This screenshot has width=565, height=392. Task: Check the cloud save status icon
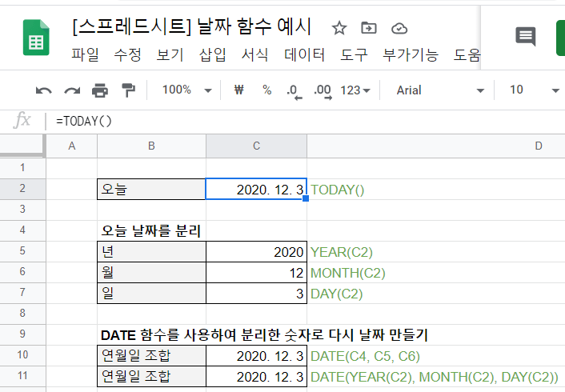pyautogui.click(x=399, y=28)
